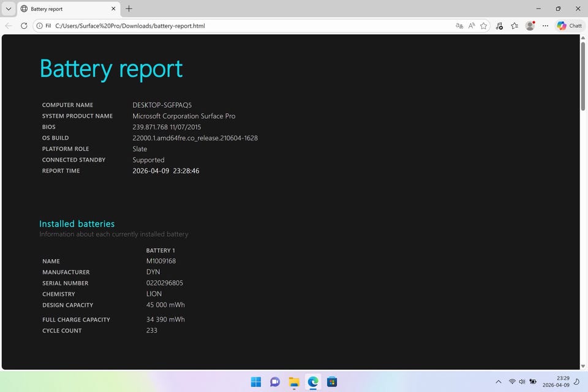Viewport: 588px width, 392px height.
Task: Click the page vertical scrollbar
Action: (582, 184)
